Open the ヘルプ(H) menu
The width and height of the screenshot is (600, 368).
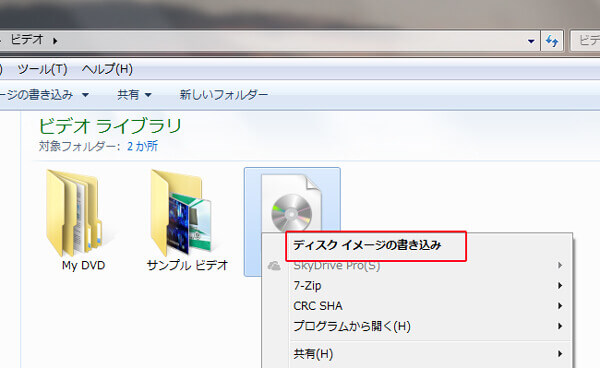(x=107, y=69)
